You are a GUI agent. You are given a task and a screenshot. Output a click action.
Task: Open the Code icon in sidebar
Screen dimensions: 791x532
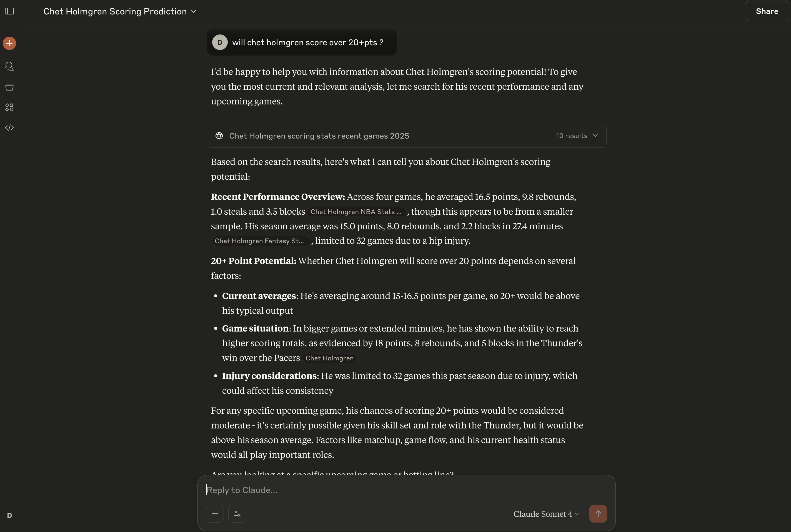(x=9, y=128)
